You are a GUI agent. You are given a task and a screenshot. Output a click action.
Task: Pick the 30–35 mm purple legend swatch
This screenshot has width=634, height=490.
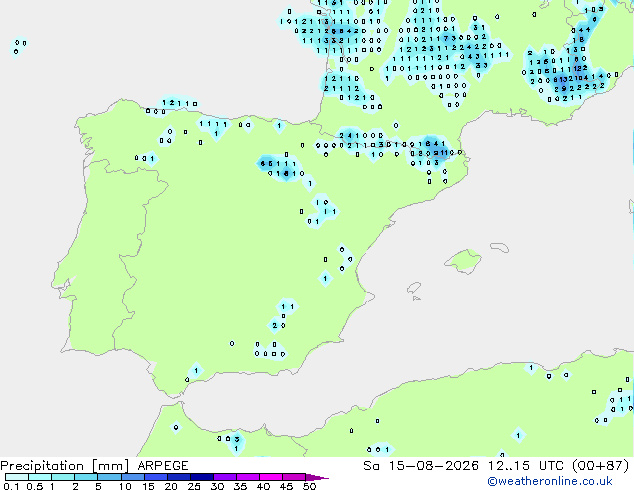point(225,477)
